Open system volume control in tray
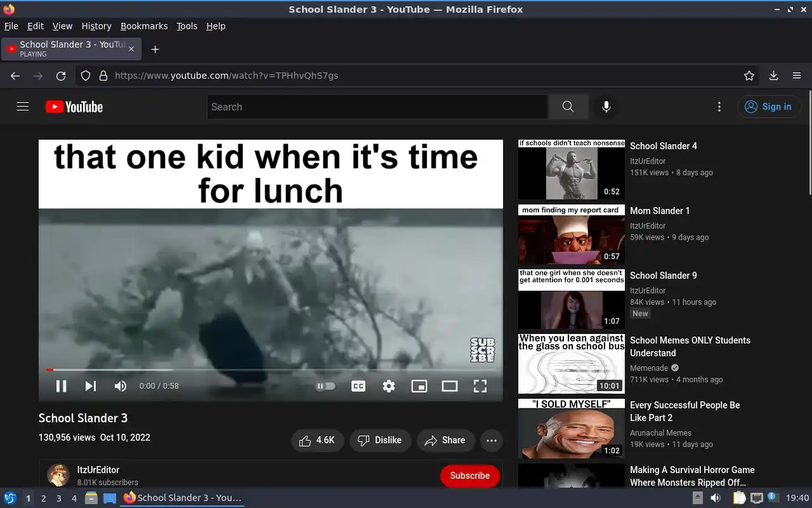Viewport: 812px width, 508px height. pos(716,498)
